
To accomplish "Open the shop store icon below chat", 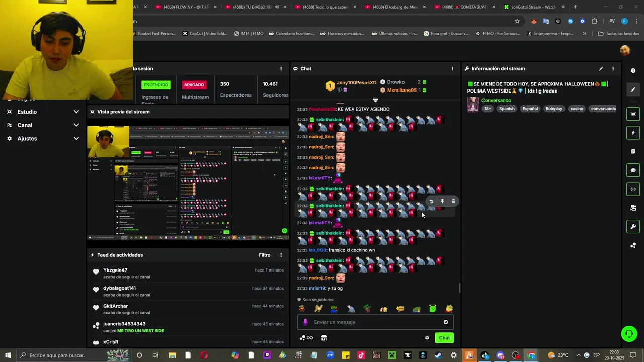I will point(324,338).
